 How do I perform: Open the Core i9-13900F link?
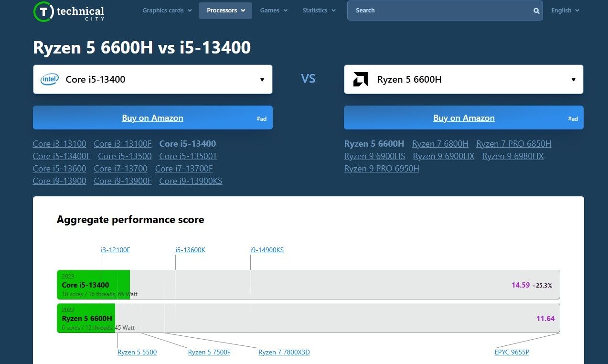pos(123,181)
